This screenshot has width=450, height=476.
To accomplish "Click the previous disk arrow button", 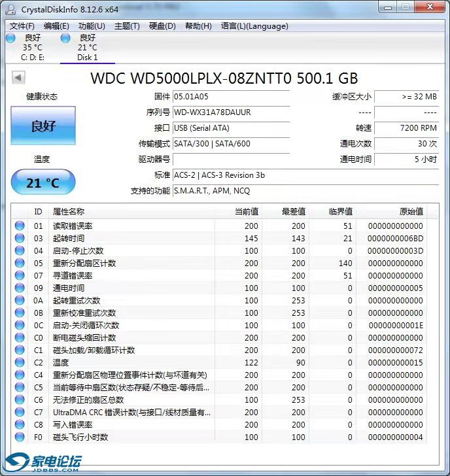I will pos(18,78).
